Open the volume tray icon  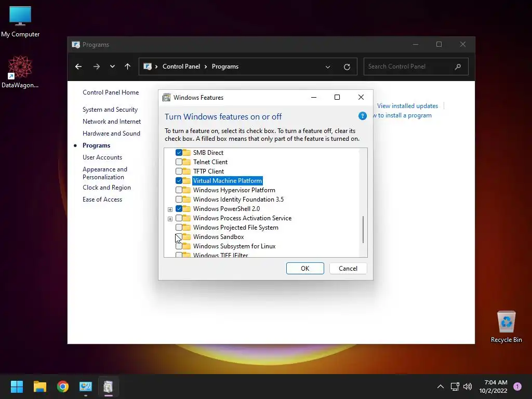click(x=468, y=387)
